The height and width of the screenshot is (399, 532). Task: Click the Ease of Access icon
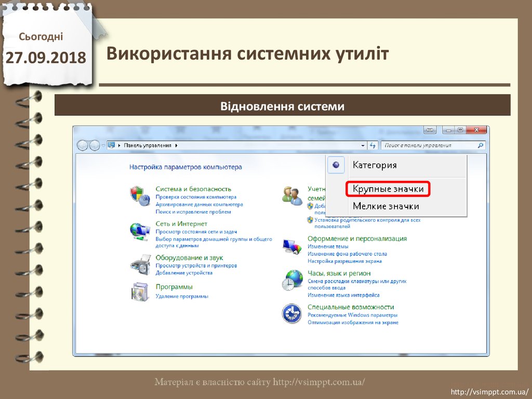pos(292,314)
